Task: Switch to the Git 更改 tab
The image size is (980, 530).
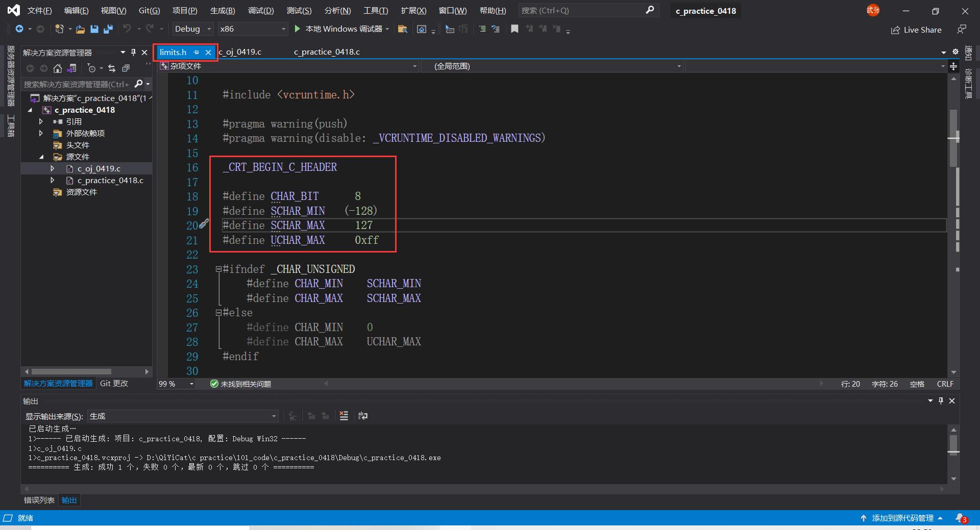Action: (x=114, y=383)
